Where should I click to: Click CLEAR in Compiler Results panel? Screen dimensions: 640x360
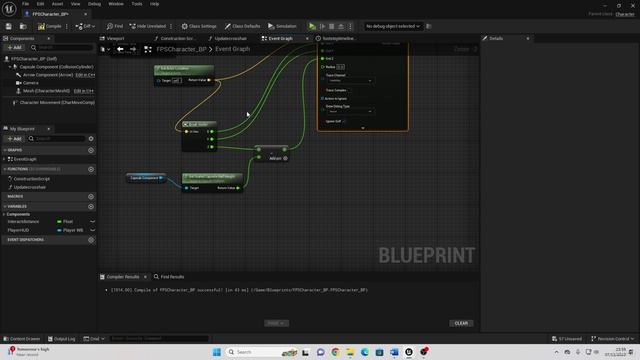click(461, 323)
